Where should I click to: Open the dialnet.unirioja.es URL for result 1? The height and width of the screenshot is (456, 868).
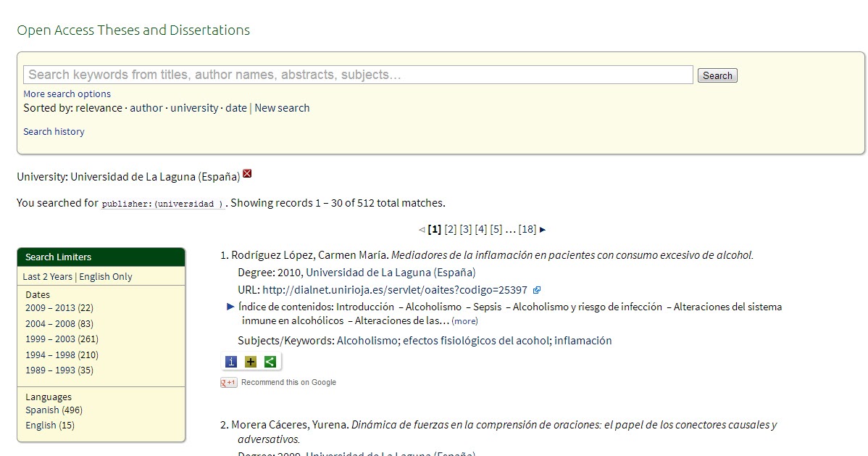(395, 290)
